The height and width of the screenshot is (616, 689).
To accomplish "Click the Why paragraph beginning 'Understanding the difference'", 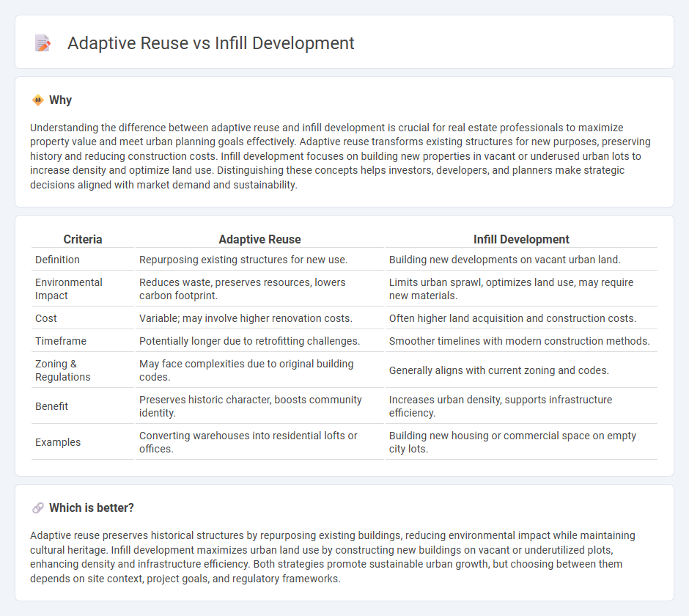I will click(341, 156).
